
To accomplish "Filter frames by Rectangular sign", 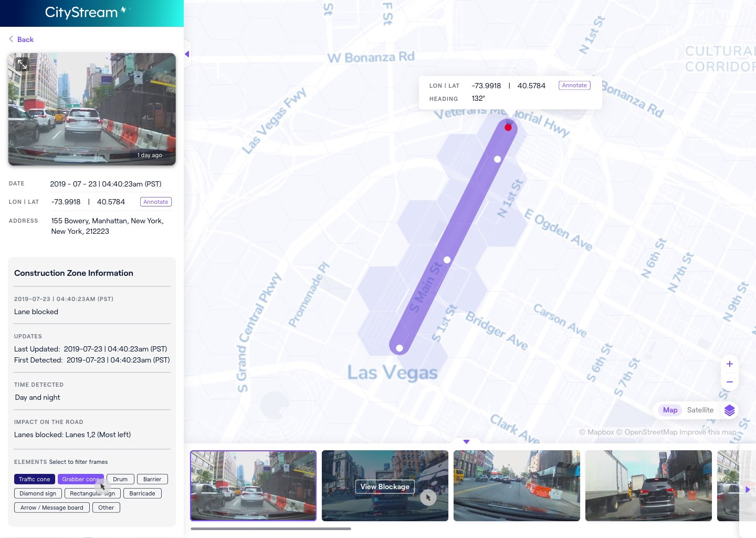I will 92,493.
